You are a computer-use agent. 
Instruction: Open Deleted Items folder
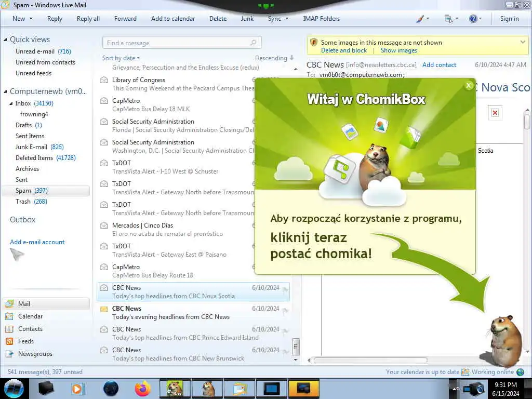46,157
